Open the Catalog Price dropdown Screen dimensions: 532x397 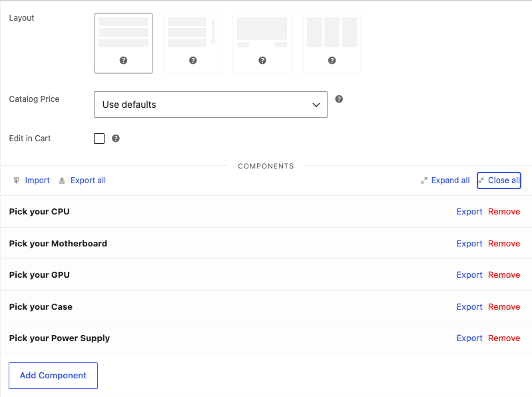(210, 105)
